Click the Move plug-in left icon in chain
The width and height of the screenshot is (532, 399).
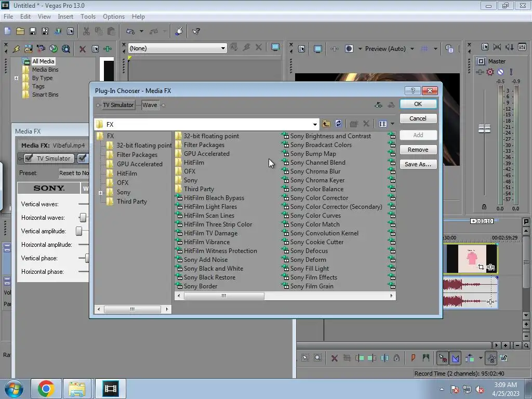click(x=378, y=105)
